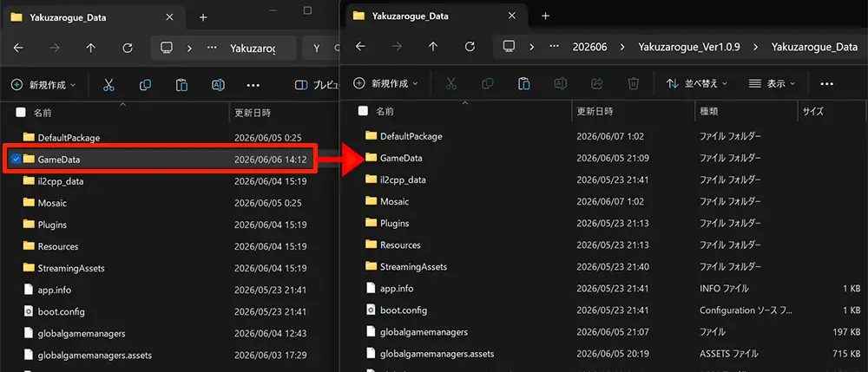Add a new tab in the right window

545,16
